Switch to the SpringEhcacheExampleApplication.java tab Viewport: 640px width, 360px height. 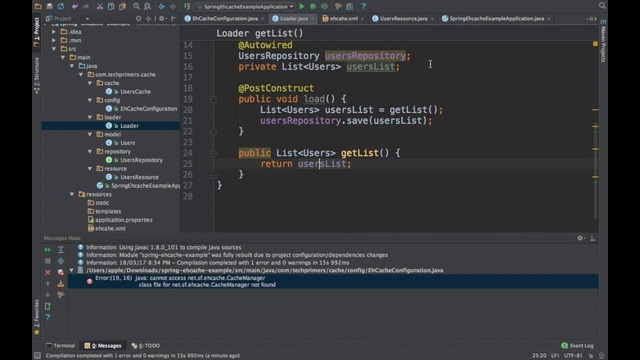click(x=496, y=18)
